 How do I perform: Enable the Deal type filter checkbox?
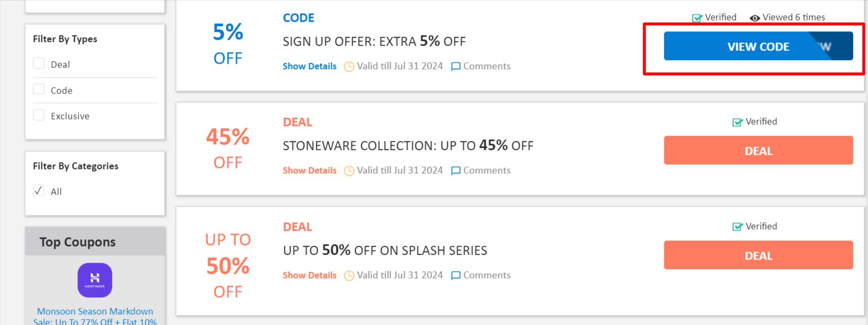(39, 64)
